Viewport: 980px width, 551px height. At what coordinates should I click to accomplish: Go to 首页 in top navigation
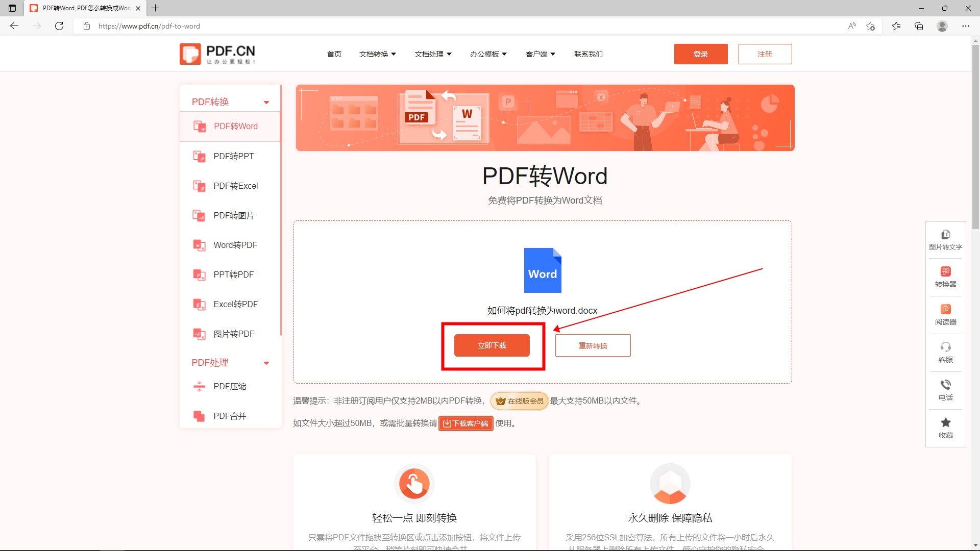pyautogui.click(x=334, y=54)
